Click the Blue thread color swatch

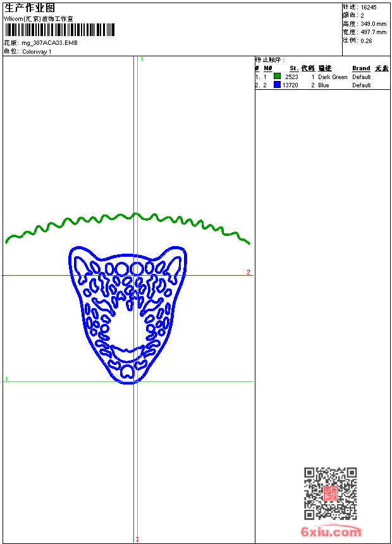tap(278, 85)
